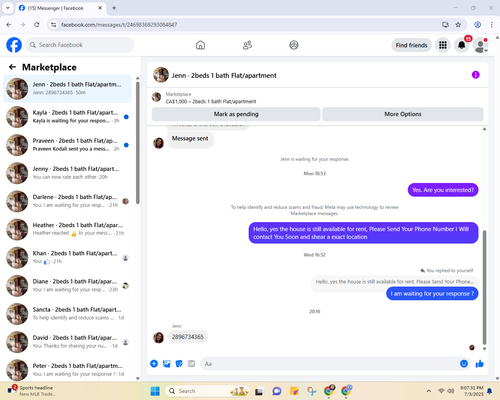500x400 pixels.
Task: Open Praveen conversation in the chat list
Action: pos(67,145)
